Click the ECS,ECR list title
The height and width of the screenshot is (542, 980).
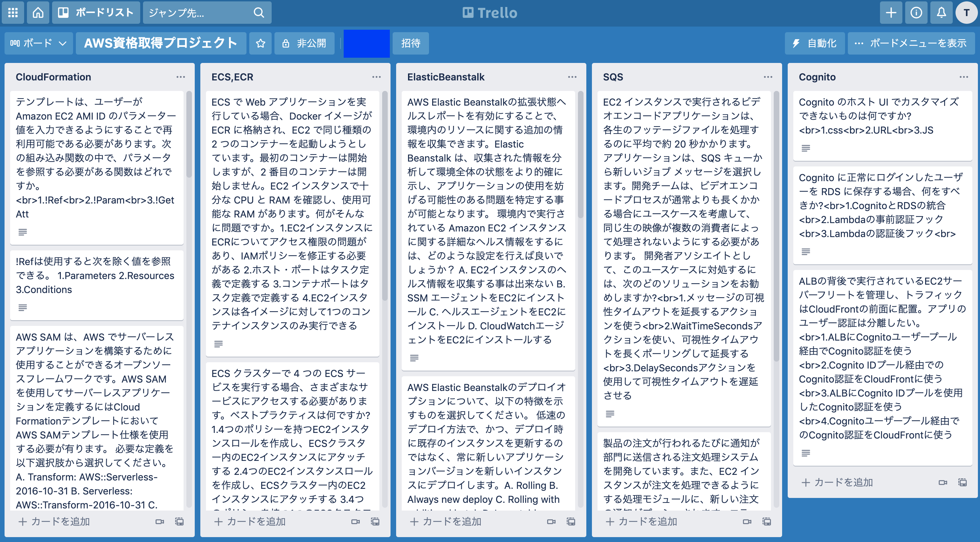coord(233,77)
